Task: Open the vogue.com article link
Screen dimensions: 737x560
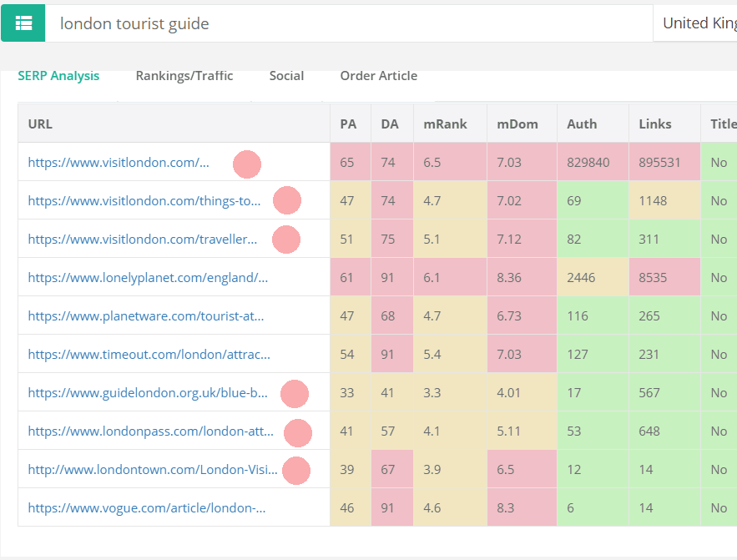Action: point(146,508)
